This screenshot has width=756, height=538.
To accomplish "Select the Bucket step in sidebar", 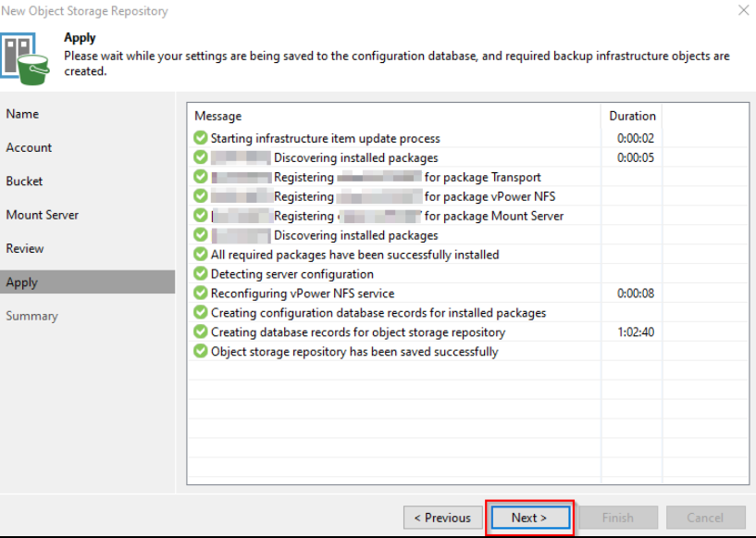I will (25, 181).
